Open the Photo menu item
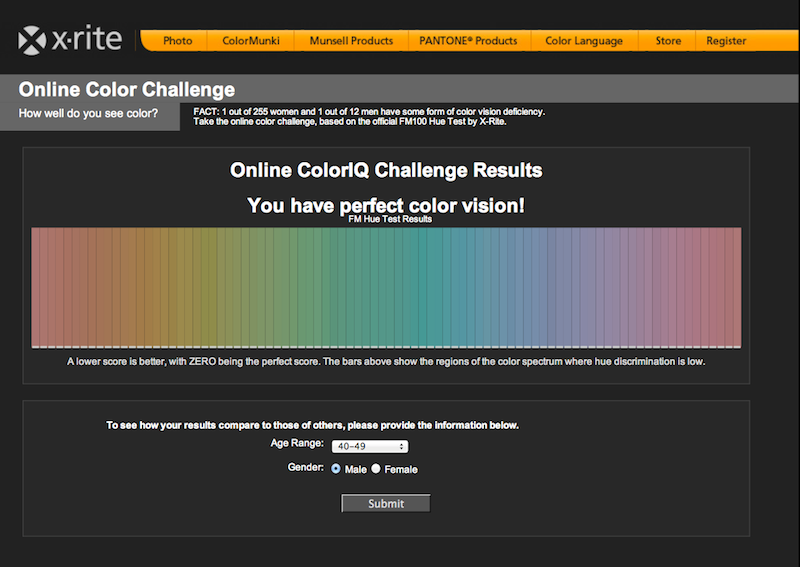This screenshot has width=800, height=567. coord(178,41)
